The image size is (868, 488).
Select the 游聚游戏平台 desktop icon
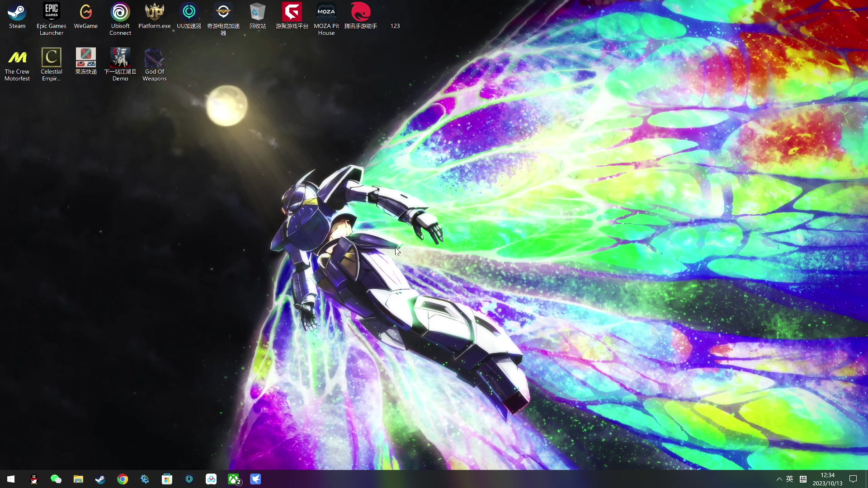click(x=292, y=16)
